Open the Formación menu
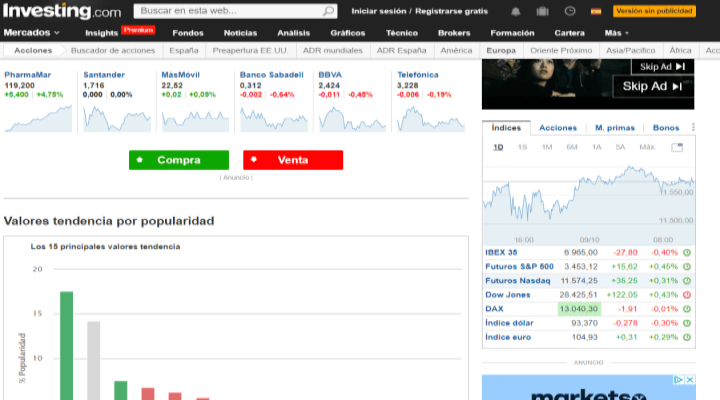The width and height of the screenshot is (720, 400). 512,33
